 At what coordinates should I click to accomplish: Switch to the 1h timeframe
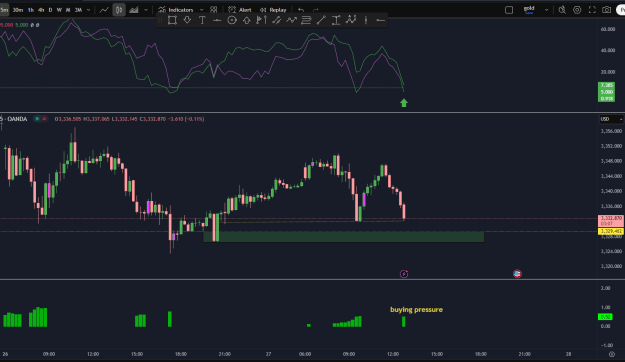click(31, 10)
